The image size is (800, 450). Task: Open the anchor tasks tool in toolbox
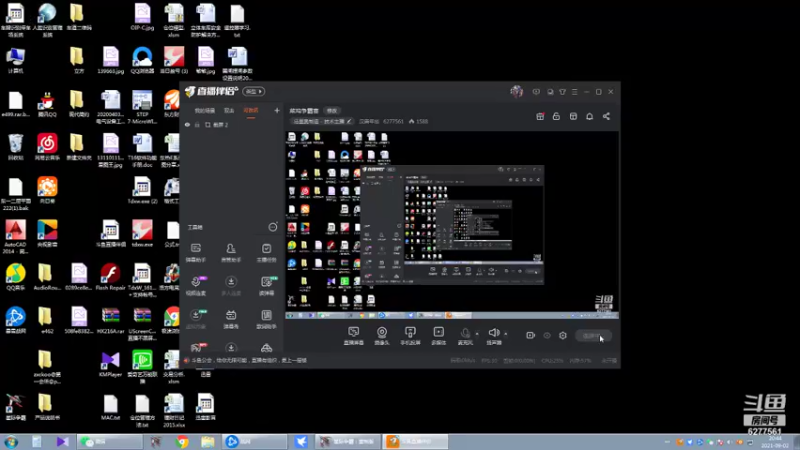[266, 253]
